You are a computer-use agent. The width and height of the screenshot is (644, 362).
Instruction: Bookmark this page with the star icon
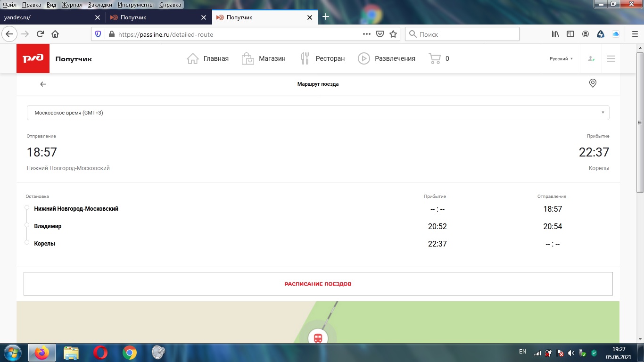[x=393, y=34]
